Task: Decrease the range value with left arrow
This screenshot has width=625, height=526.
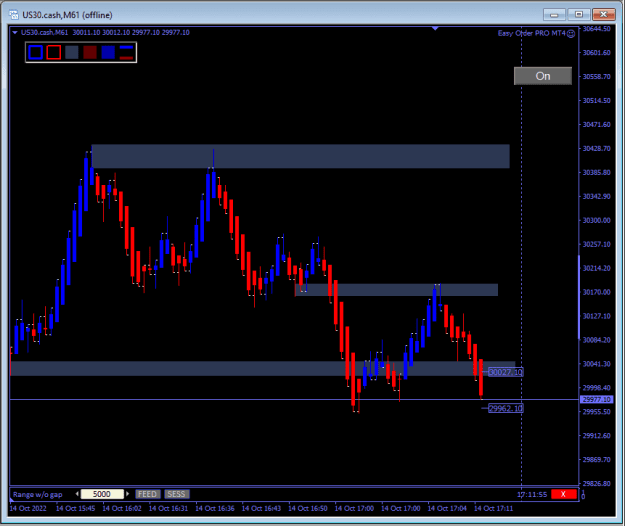Action: 77,494
